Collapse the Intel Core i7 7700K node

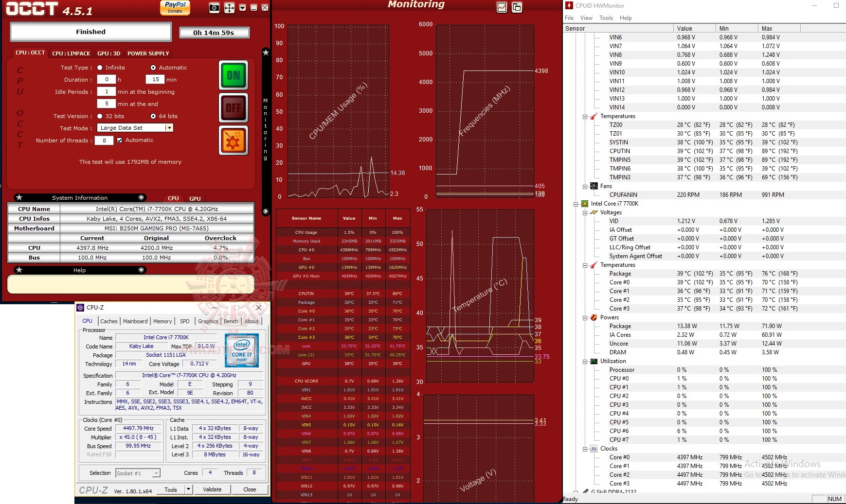pos(576,204)
